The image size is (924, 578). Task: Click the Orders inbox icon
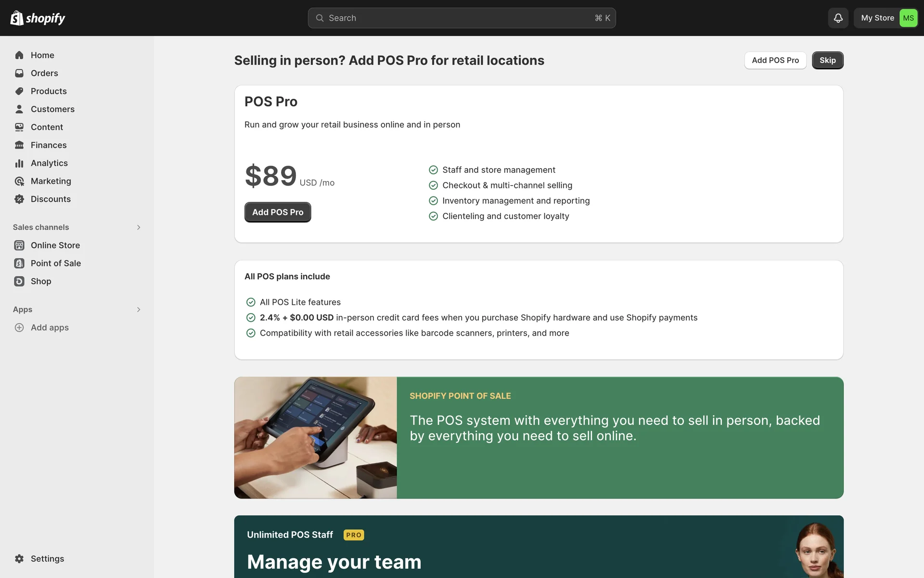pyautogui.click(x=19, y=73)
